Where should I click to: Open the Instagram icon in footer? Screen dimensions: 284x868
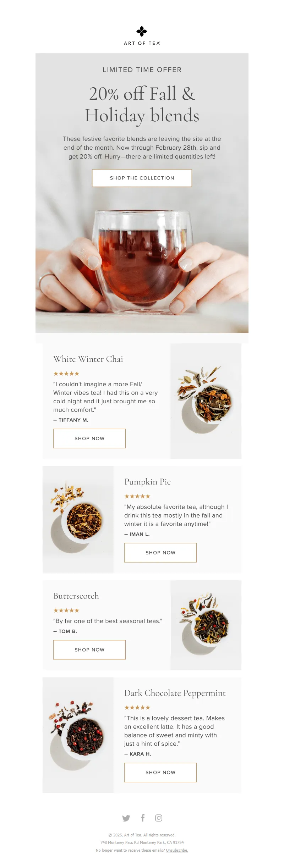click(x=159, y=818)
